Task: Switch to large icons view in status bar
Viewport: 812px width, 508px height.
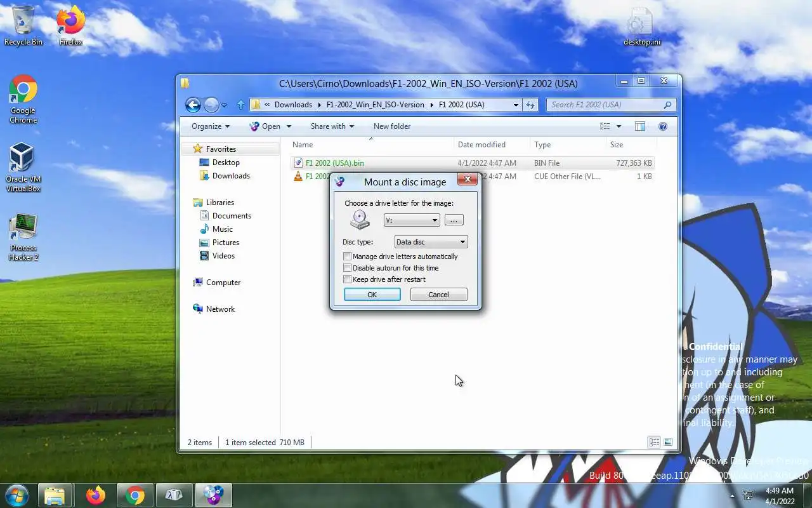Action: (668, 443)
